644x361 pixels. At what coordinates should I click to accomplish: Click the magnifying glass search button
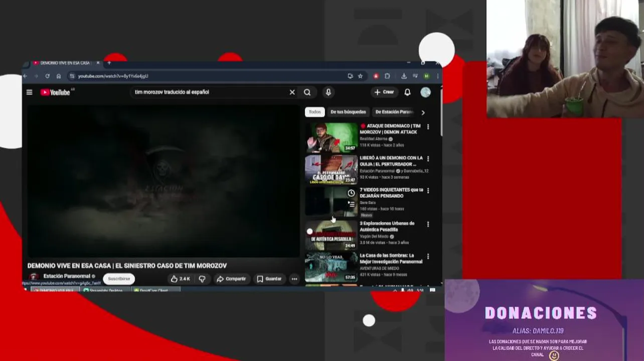(307, 92)
